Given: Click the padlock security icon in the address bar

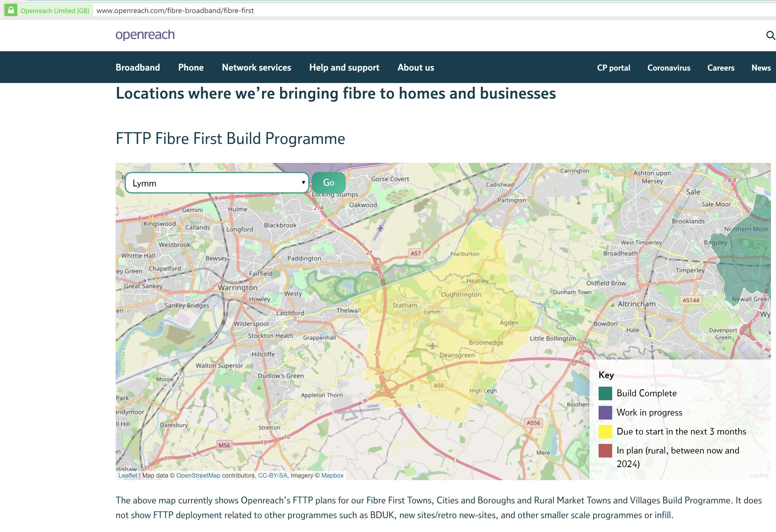Looking at the screenshot, I should 11,10.
